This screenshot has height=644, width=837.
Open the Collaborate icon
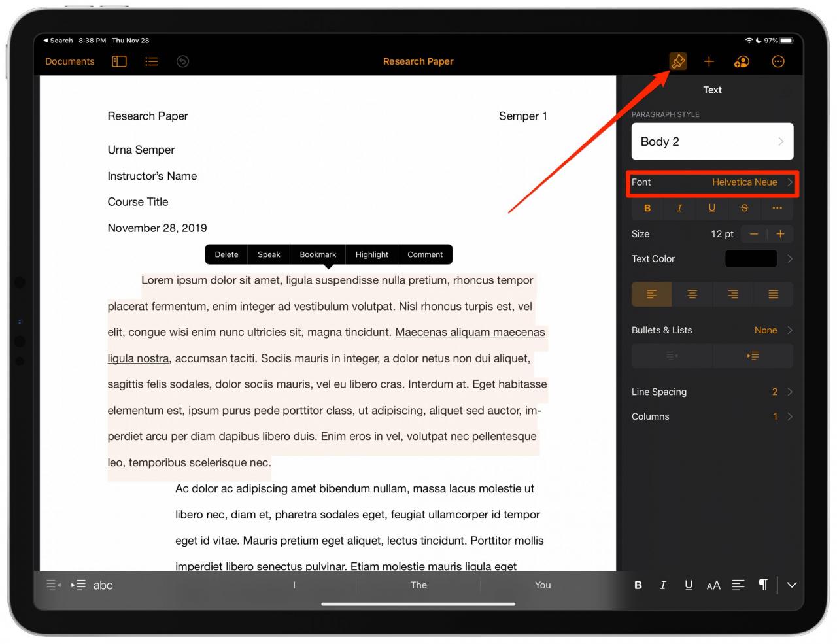tap(742, 61)
